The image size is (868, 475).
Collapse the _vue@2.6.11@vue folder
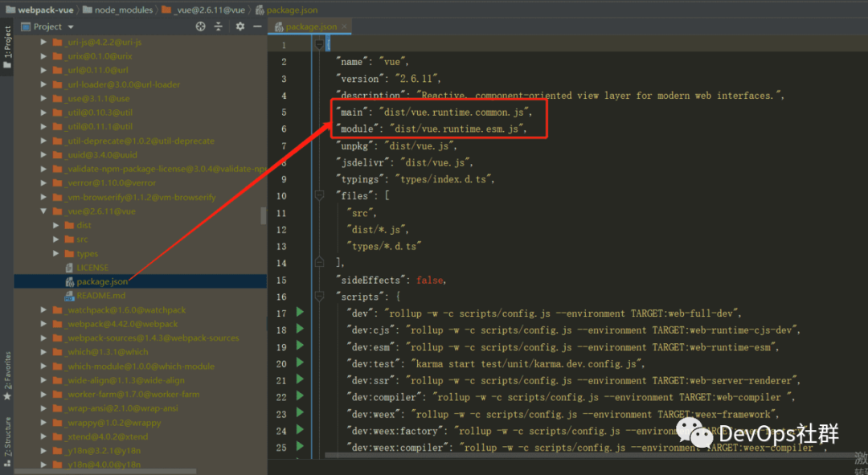coord(43,211)
